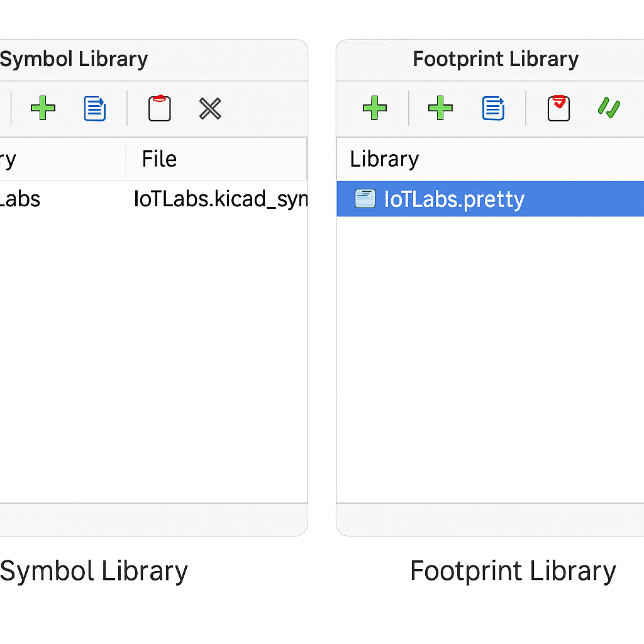Click the second green plus in Footprint Library toolbar
The height and width of the screenshot is (644, 644).
(x=440, y=108)
